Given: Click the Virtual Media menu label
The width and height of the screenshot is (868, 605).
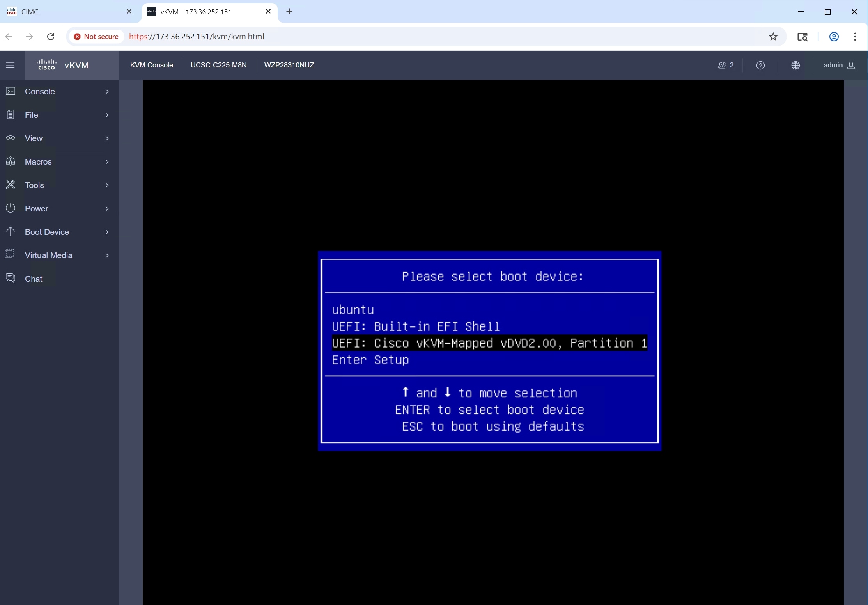Looking at the screenshot, I should 49,255.
